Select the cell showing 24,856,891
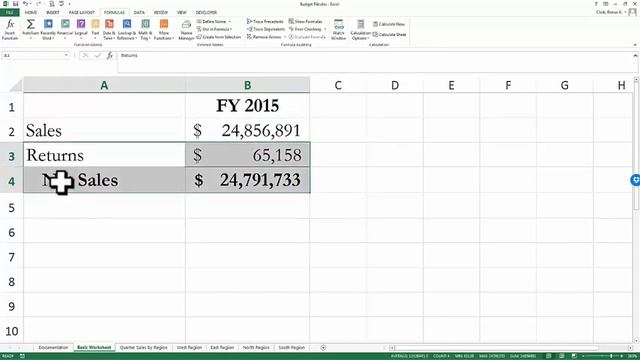The image size is (640, 360). tap(247, 131)
